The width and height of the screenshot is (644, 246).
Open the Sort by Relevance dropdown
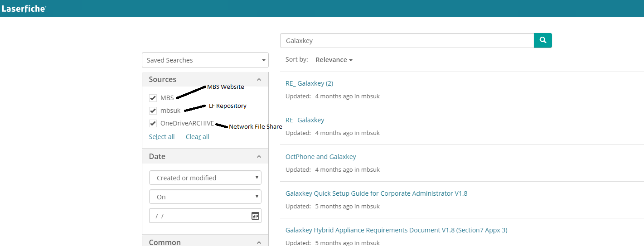(x=334, y=60)
